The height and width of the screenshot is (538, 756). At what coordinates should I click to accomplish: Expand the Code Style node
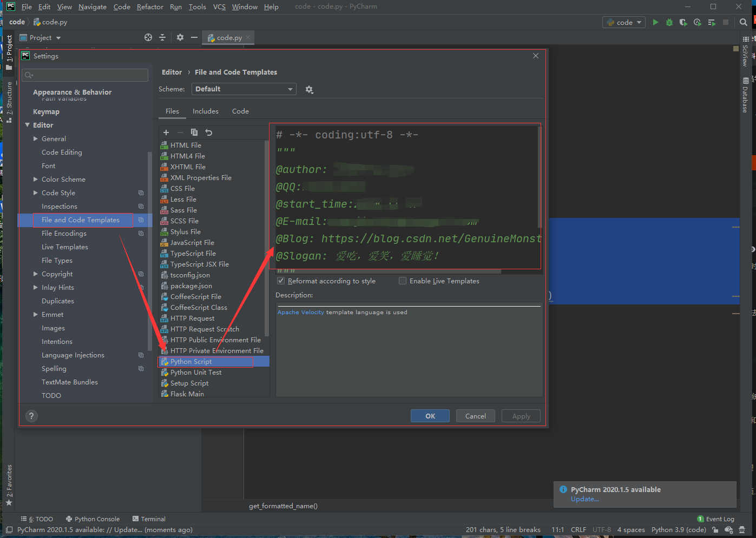click(x=36, y=193)
